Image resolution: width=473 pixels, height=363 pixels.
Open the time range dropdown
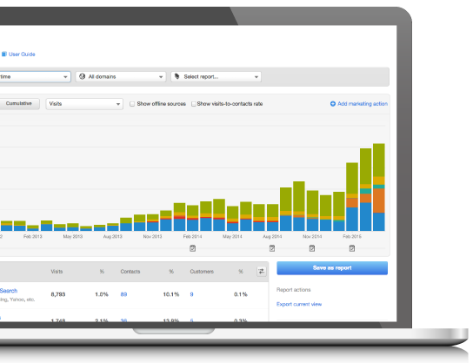pos(35,77)
